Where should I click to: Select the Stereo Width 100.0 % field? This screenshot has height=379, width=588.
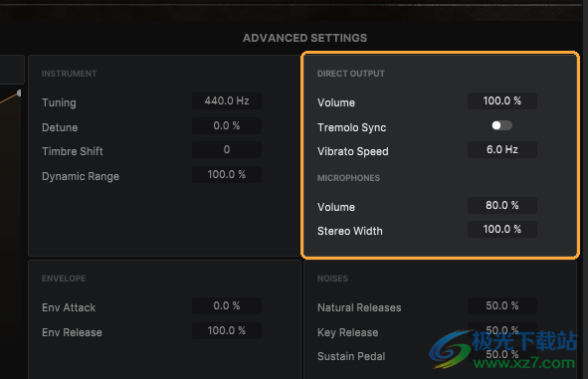tap(502, 229)
